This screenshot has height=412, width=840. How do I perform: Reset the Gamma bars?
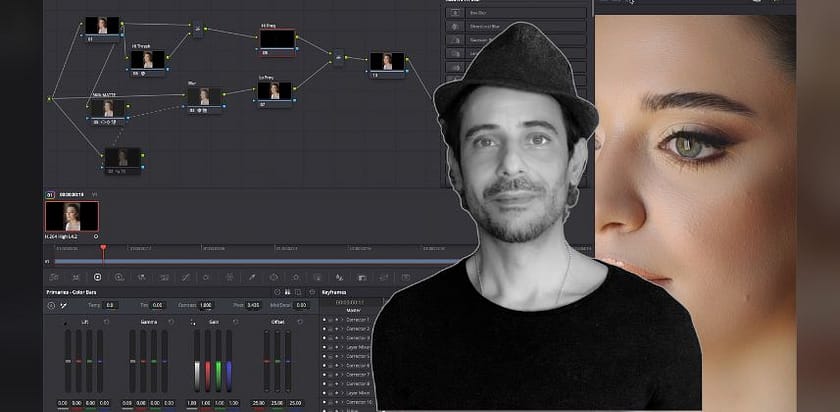171,322
